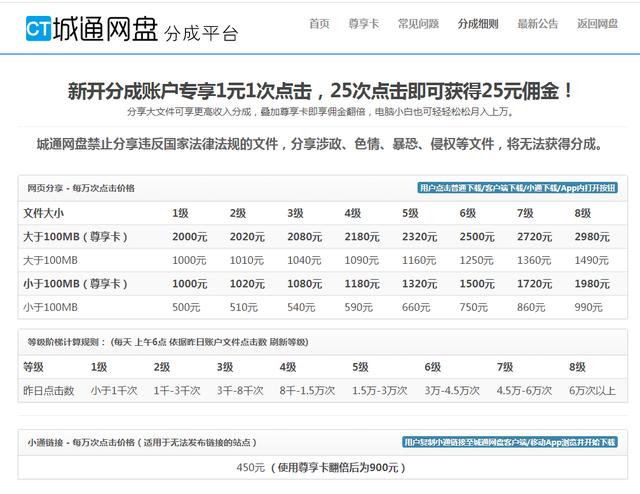Viewport: 640px width, 494px height.
Task: Click the blue 用户点击普通下载 label badge
Action: (518, 188)
